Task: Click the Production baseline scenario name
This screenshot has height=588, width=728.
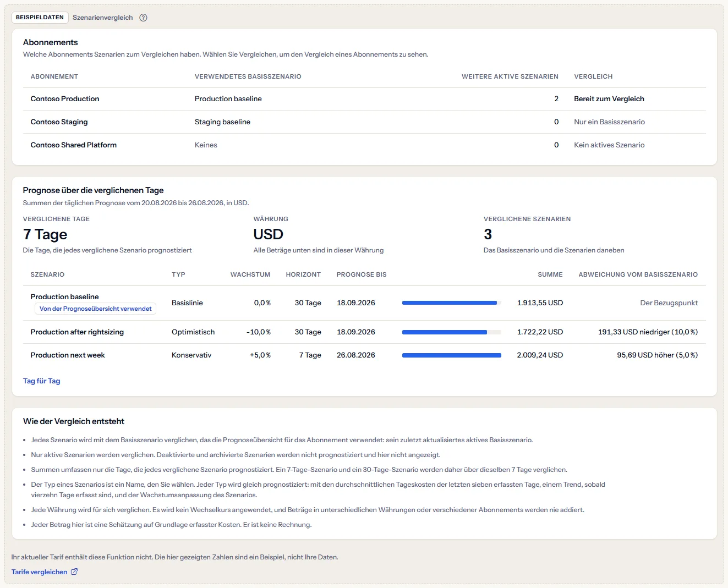Action: click(x=64, y=297)
